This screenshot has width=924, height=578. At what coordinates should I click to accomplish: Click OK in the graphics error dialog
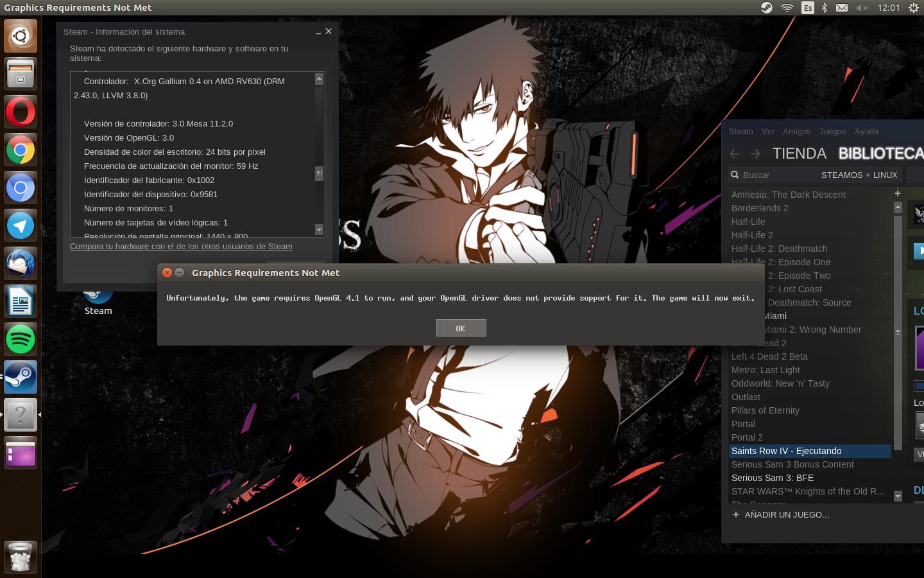[x=461, y=328]
